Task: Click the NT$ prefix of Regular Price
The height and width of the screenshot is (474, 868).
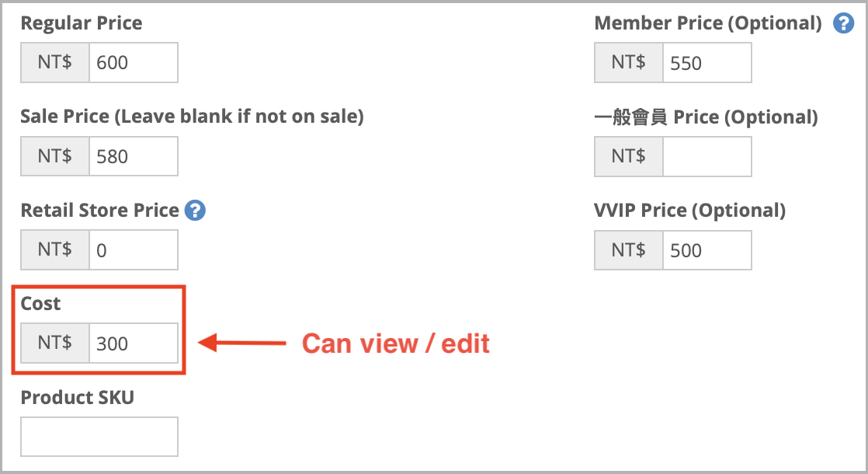Action: pos(55,63)
